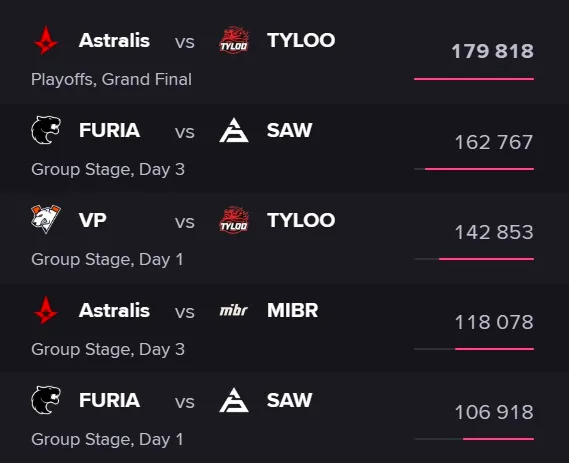Click TYLOO logo in the VP match row
Viewport: 569px width, 463px height.
pyautogui.click(x=234, y=220)
